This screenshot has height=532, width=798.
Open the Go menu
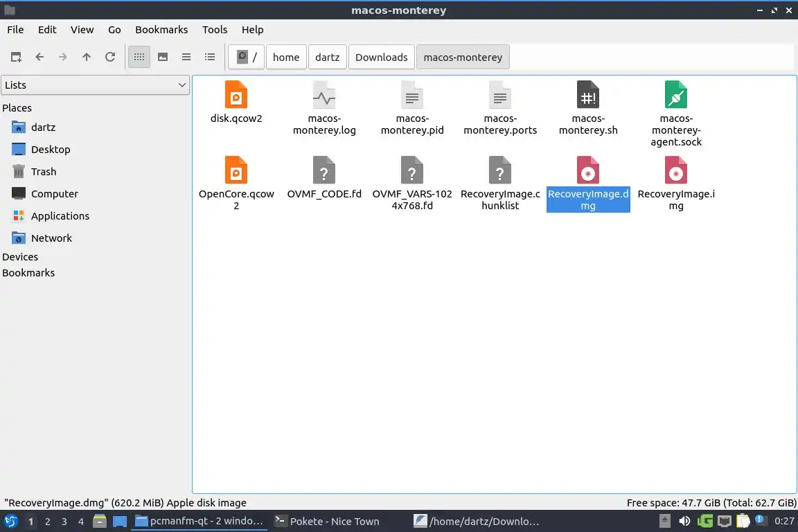coord(114,30)
